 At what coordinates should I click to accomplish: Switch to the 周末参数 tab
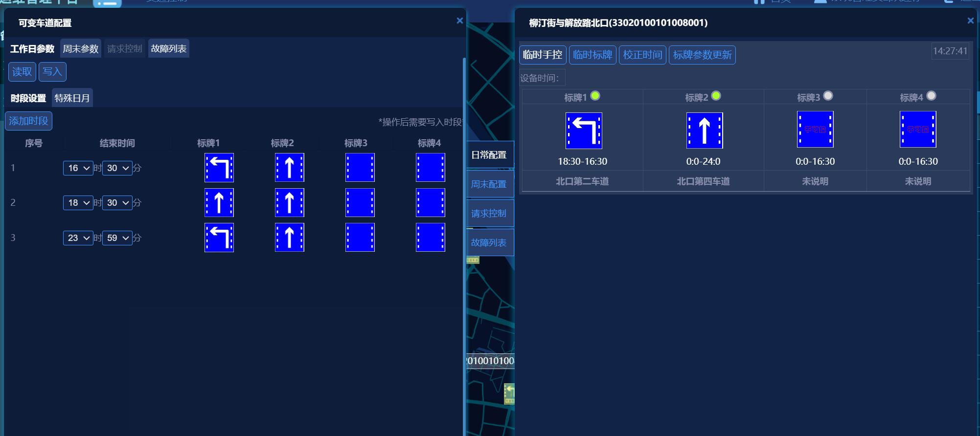(81, 49)
